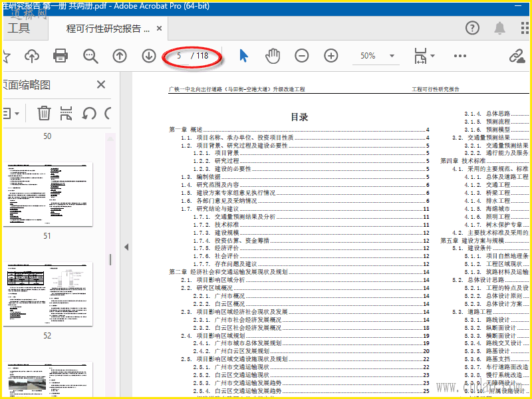The image size is (532, 399).
Task: Click thumbnail label 51
Action: coord(47,236)
